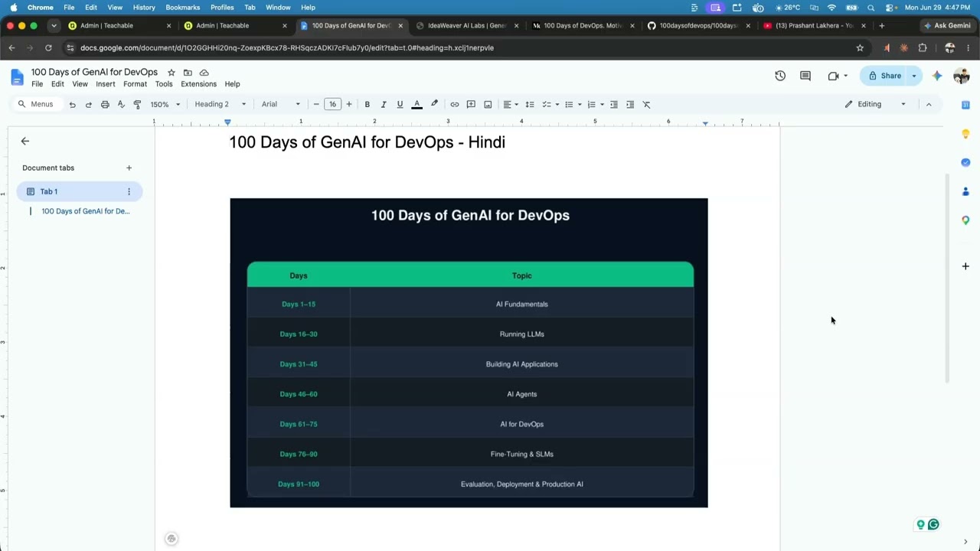The image size is (980, 551).
Task: Star the document title
Action: pos(171,72)
